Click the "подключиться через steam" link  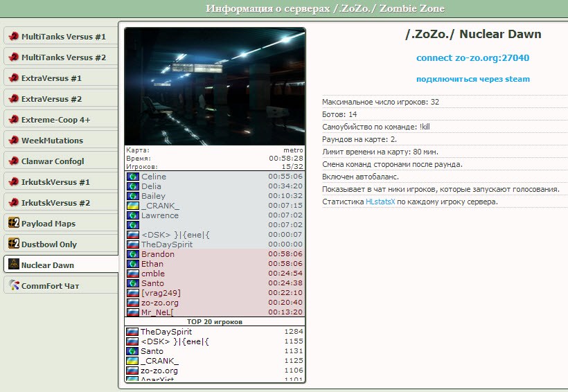click(472, 79)
